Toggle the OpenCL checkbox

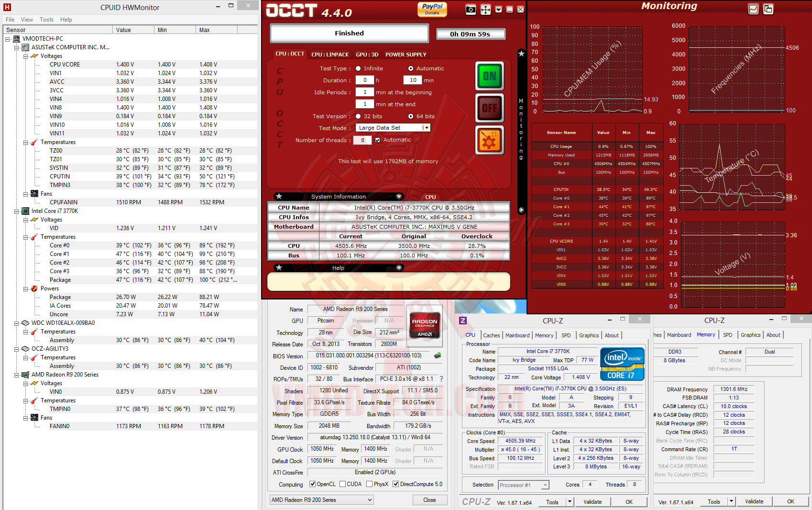312,484
